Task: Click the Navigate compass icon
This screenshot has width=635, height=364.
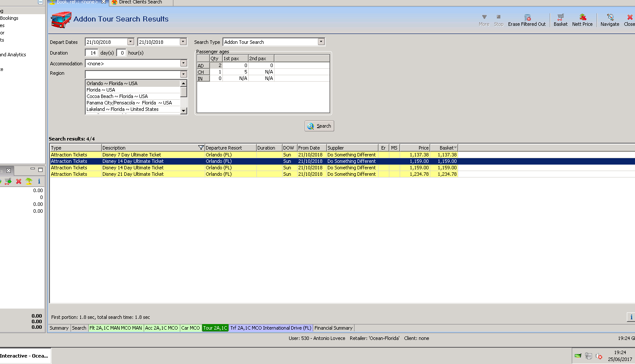Action: click(610, 17)
